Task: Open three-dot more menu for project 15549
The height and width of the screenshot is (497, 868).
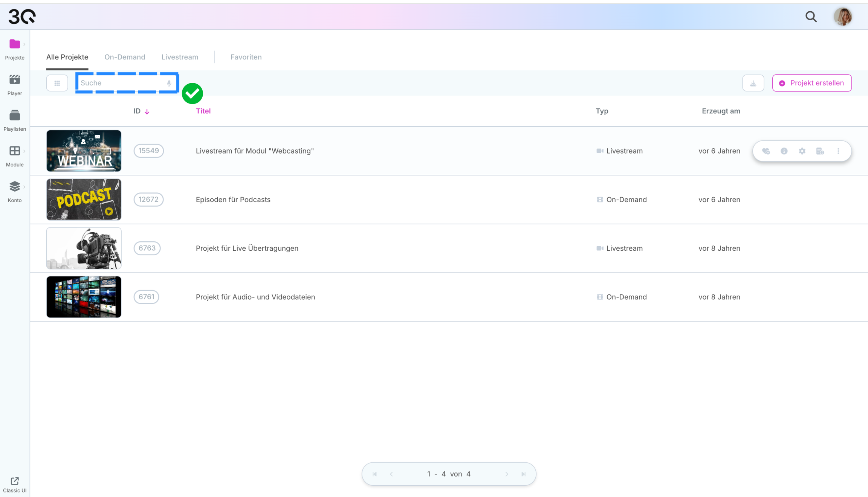Action: pyautogui.click(x=838, y=151)
